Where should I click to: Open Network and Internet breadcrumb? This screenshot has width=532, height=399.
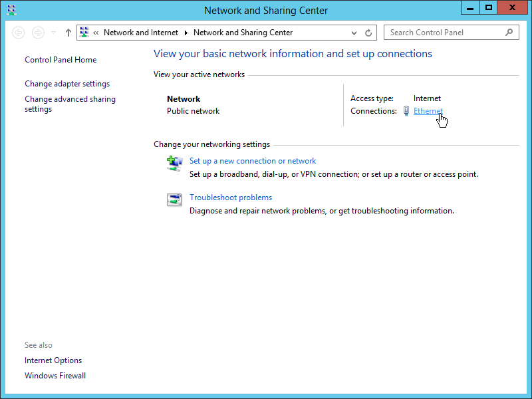coord(141,33)
